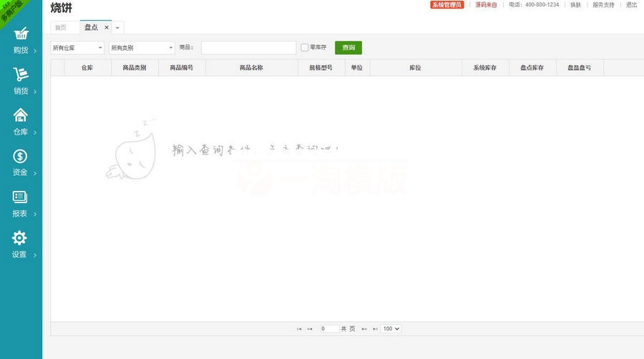Click the 退出 logout link
This screenshot has height=359, width=644.
coord(631,5)
